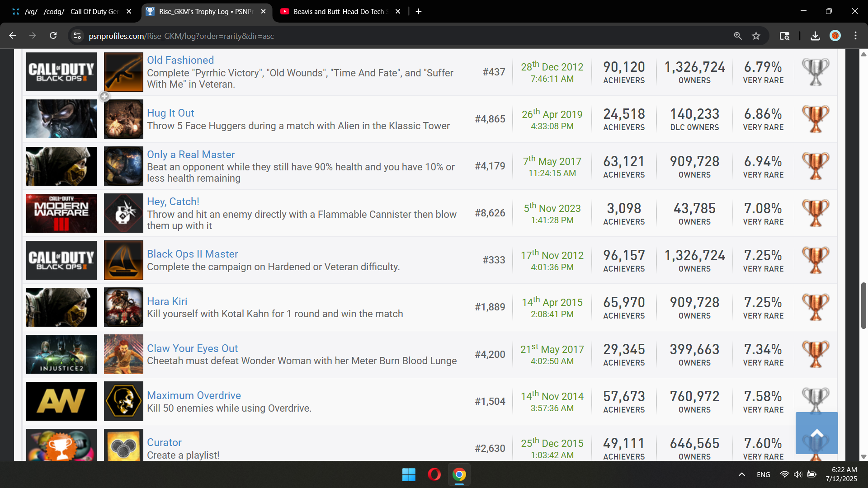
Task: Open a new browser tab
Action: point(419,11)
